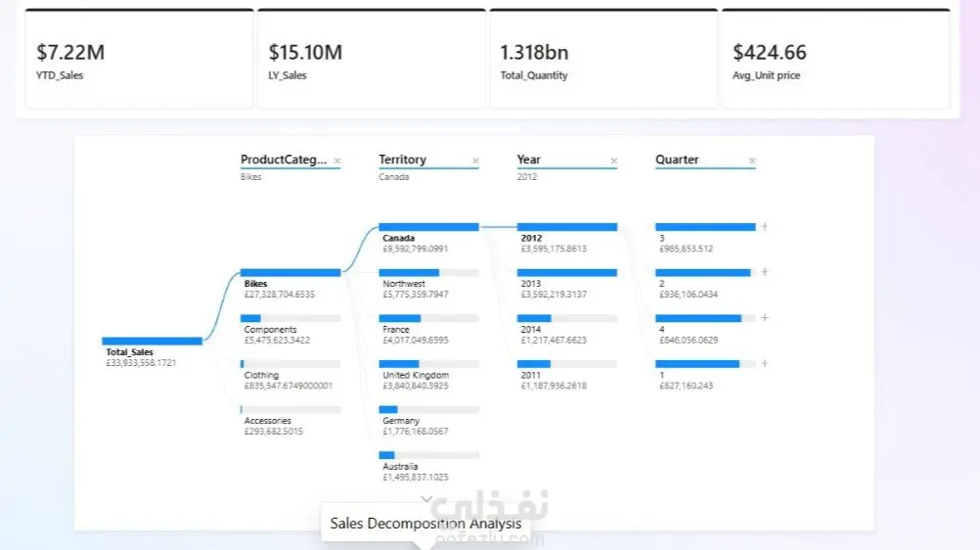
Task: Remove the Territory level with its X
Action: click(475, 160)
